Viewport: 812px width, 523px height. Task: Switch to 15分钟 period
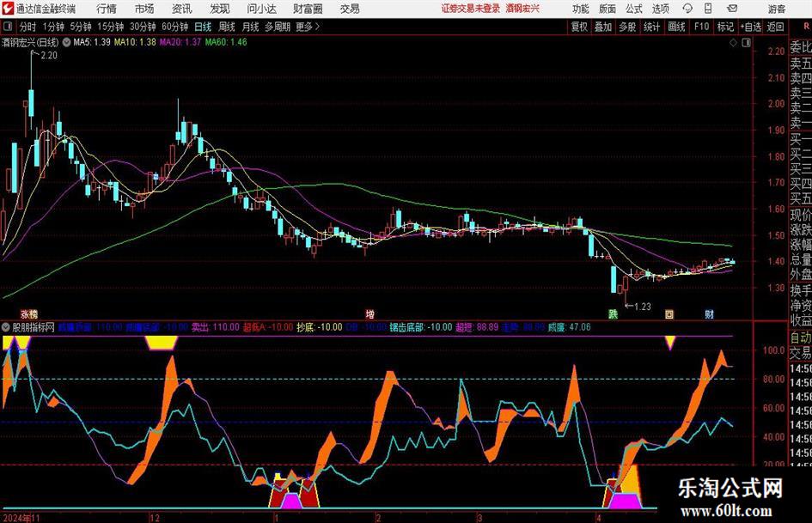(110, 27)
